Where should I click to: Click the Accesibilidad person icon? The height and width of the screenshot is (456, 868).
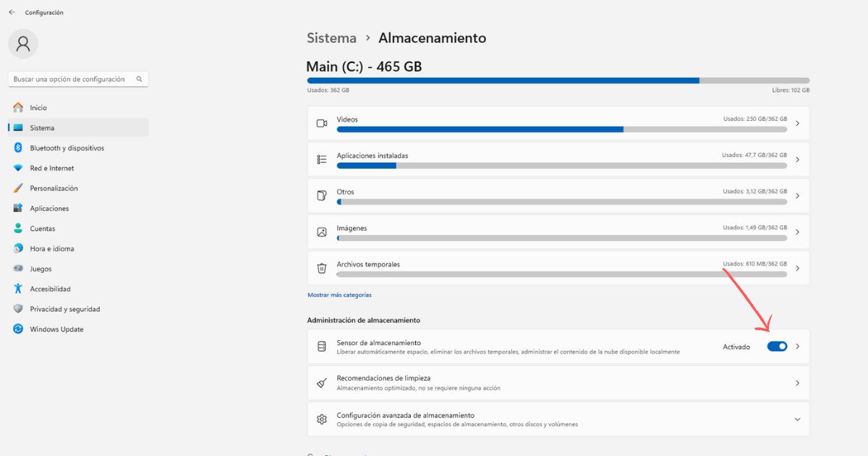pyautogui.click(x=18, y=289)
